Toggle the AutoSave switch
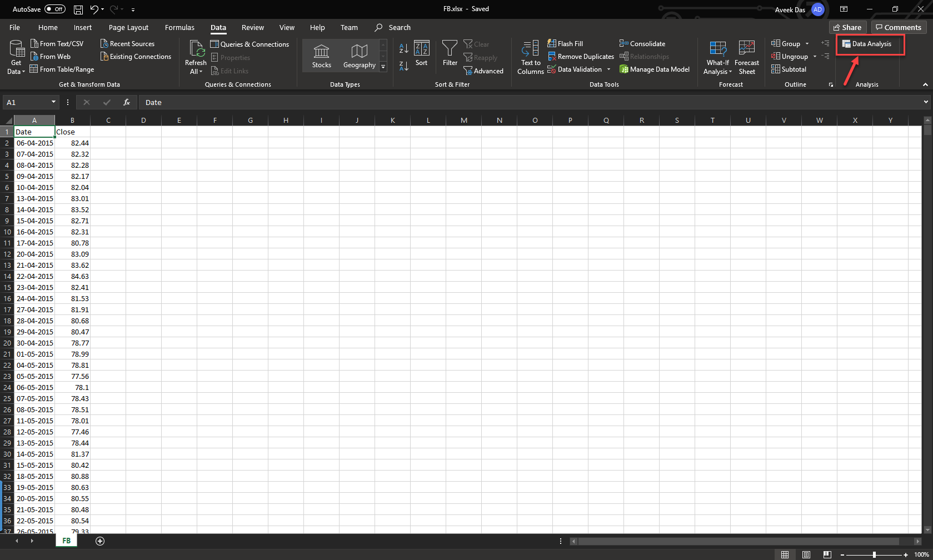This screenshot has height=560, width=933. click(x=54, y=9)
